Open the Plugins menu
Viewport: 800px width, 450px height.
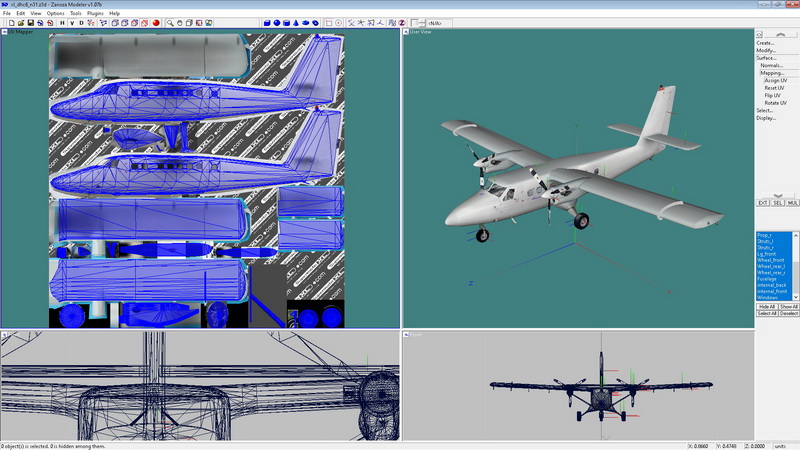(94, 13)
